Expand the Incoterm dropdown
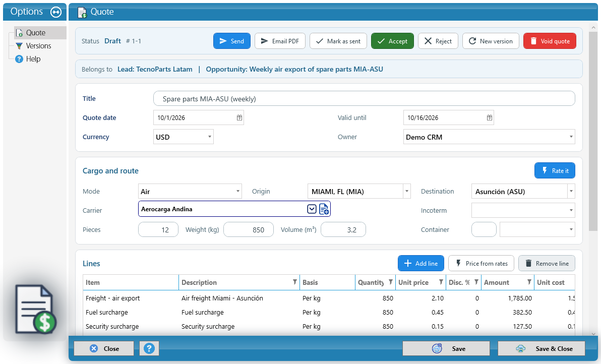Image resolution: width=601 pixels, height=364 pixels. coord(571,210)
